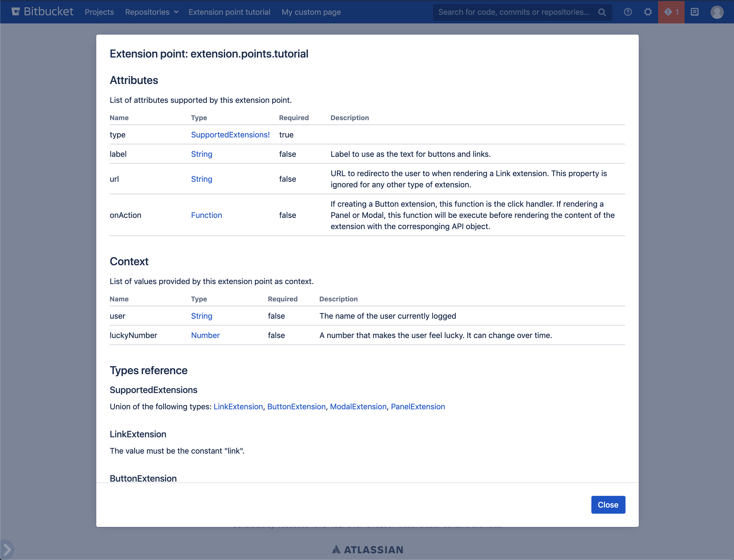
Task: Select Projects in the navigation bar
Action: click(99, 12)
